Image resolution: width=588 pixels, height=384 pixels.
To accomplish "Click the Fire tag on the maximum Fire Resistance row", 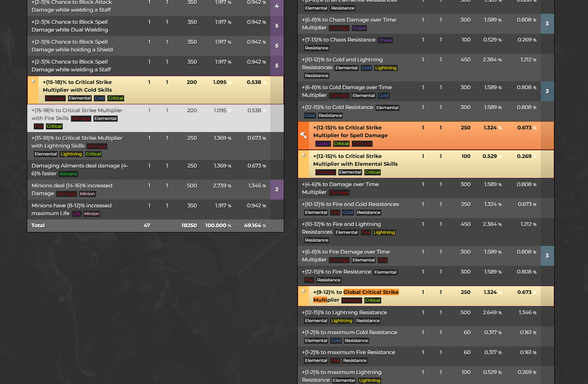I will click(335, 361).
